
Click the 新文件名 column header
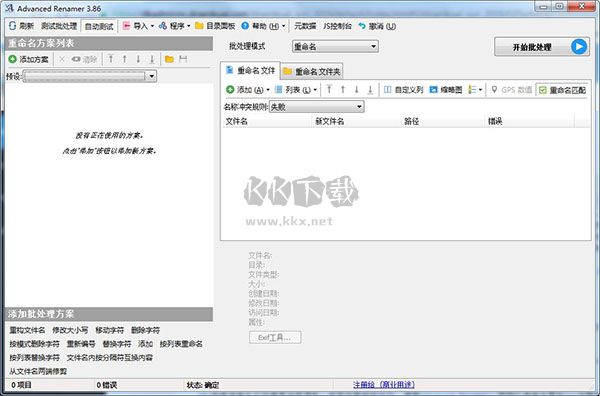pos(357,121)
